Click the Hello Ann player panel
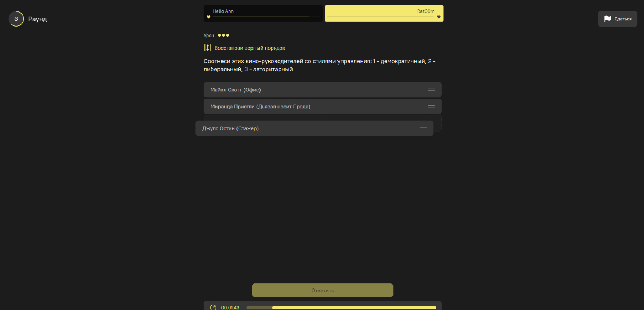Screen dimensions: 644x310 (x=263, y=13)
